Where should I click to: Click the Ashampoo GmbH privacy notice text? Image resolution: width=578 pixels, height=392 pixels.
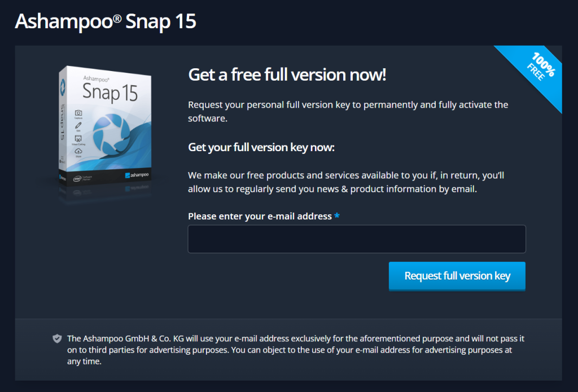point(296,350)
